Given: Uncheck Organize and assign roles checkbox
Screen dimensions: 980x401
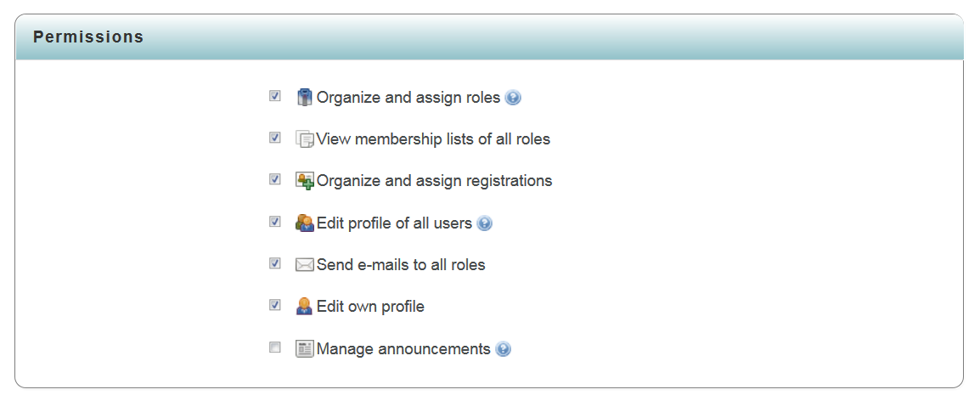Looking at the screenshot, I should pos(275,96).
